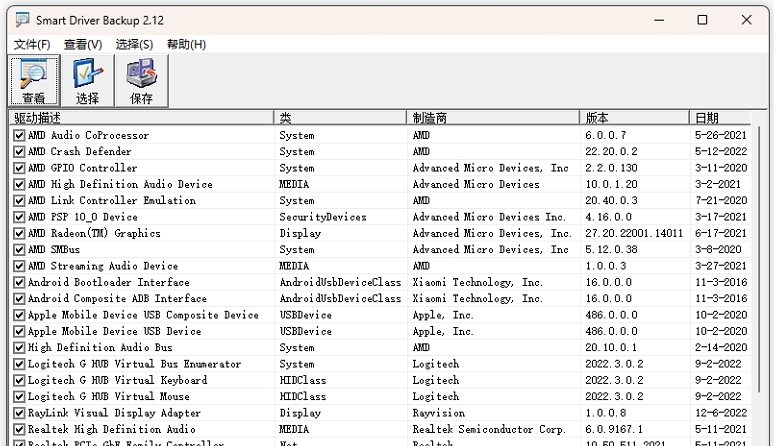
Task: Click the Smart Driver Backup title bar icon
Action: pyautogui.click(x=22, y=20)
